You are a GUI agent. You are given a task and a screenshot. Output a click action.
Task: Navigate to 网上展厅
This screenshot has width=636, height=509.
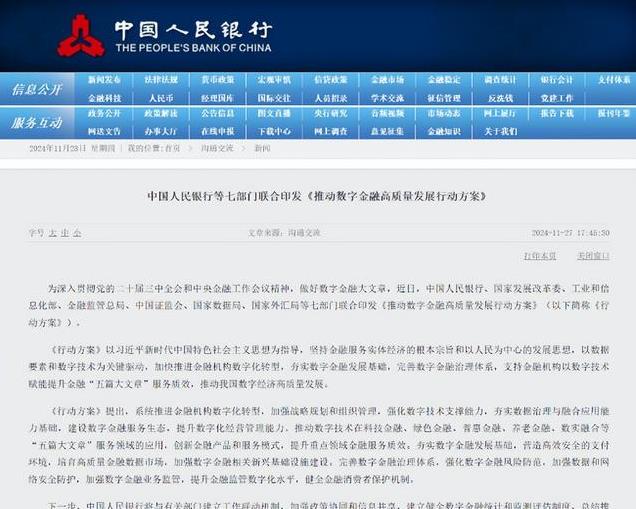501,114
